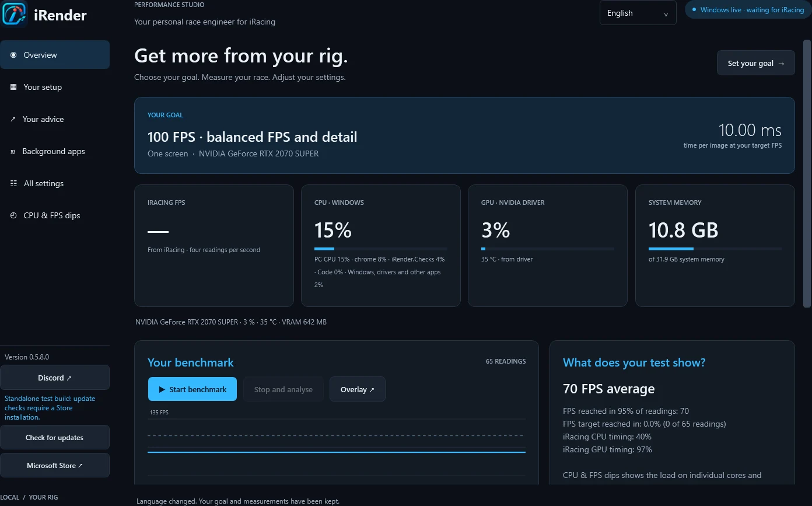
Task: Click the Standalone test build notice
Action: tap(50, 408)
